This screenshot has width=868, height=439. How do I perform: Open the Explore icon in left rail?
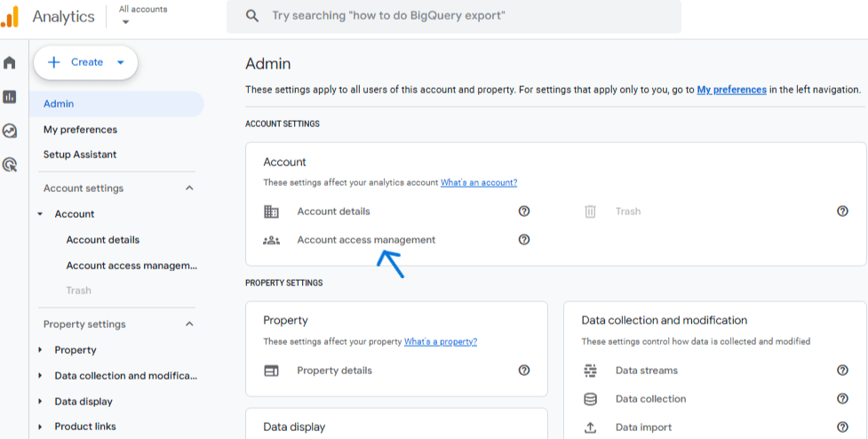pyautogui.click(x=10, y=131)
